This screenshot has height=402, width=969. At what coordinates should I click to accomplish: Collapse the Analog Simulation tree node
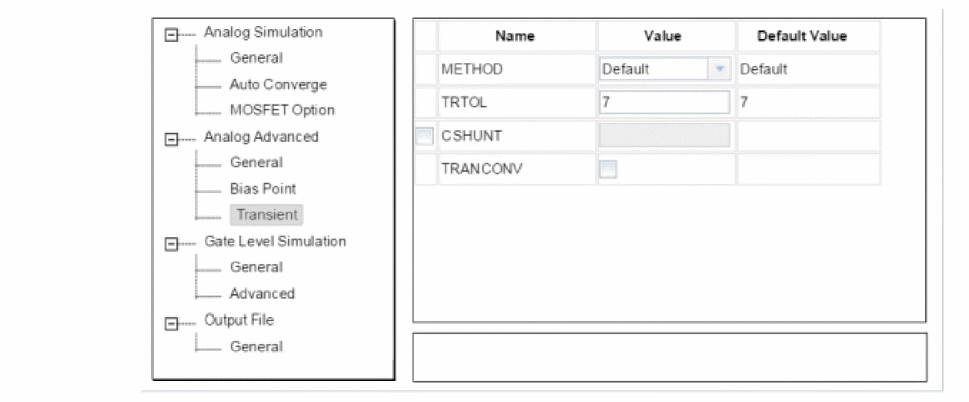click(171, 35)
